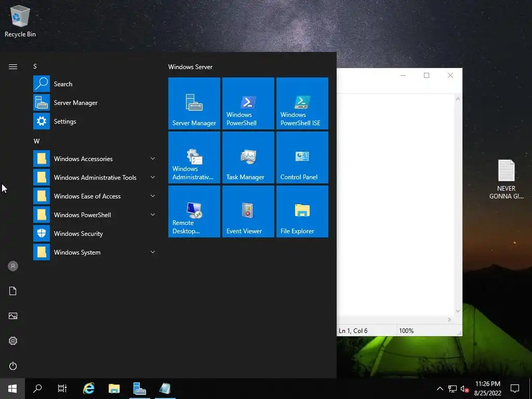
Task: Click scroll up arrow in Notepad window
Action: click(x=458, y=99)
